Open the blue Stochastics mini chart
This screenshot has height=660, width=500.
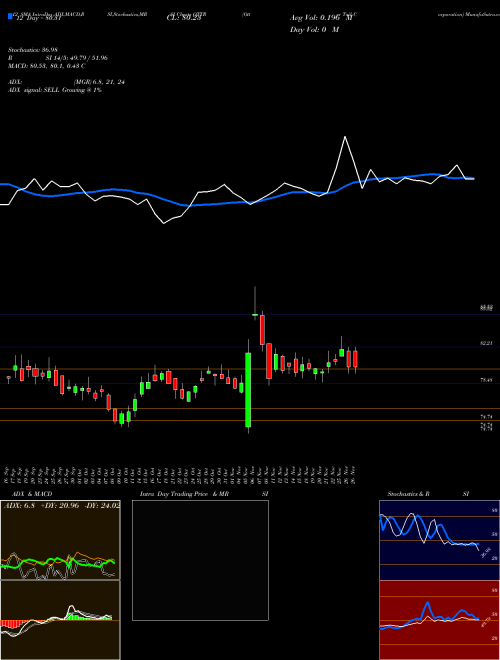point(439,540)
